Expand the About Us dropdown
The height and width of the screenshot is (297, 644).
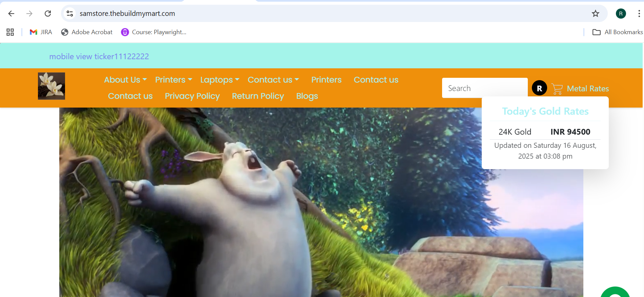pos(125,80)
